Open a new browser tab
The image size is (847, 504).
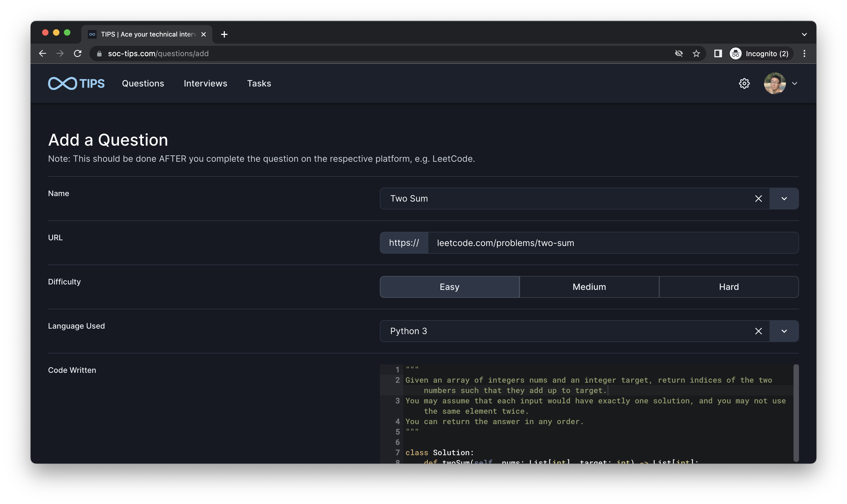224,34
